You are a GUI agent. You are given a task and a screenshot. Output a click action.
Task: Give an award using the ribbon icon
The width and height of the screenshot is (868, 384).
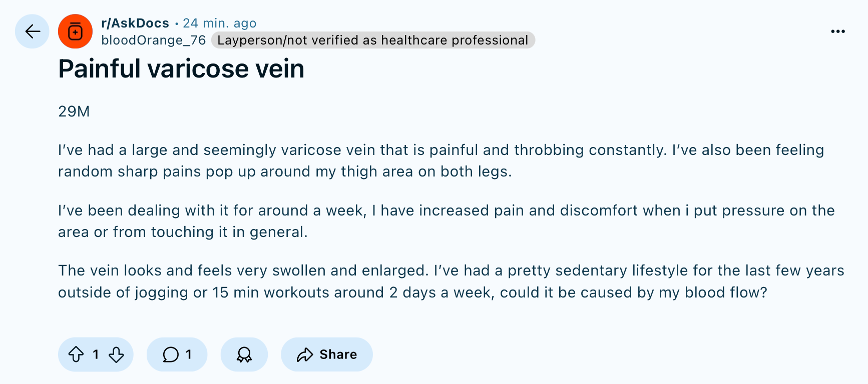click(x=244, y=354)
